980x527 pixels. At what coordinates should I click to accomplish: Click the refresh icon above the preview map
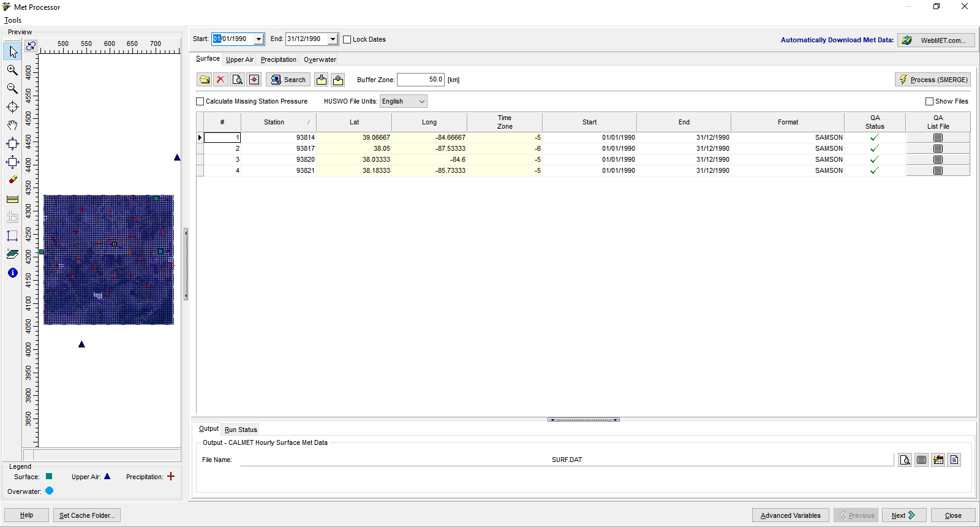pyautogui.click(x=31, y=46)
